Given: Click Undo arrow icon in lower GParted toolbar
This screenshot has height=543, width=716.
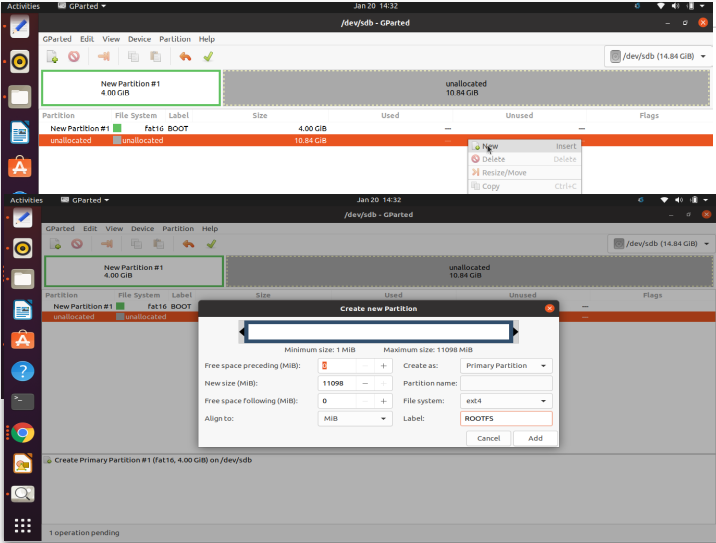Looking at the screenshot, I should coord(188,244).
